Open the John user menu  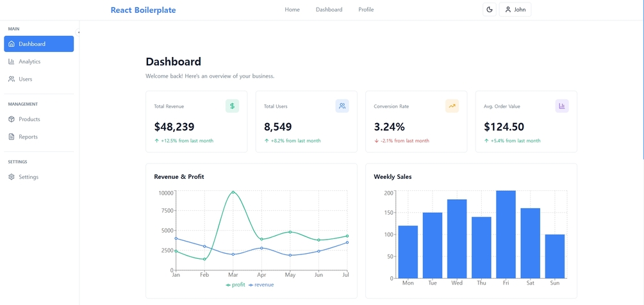point(515,10)
